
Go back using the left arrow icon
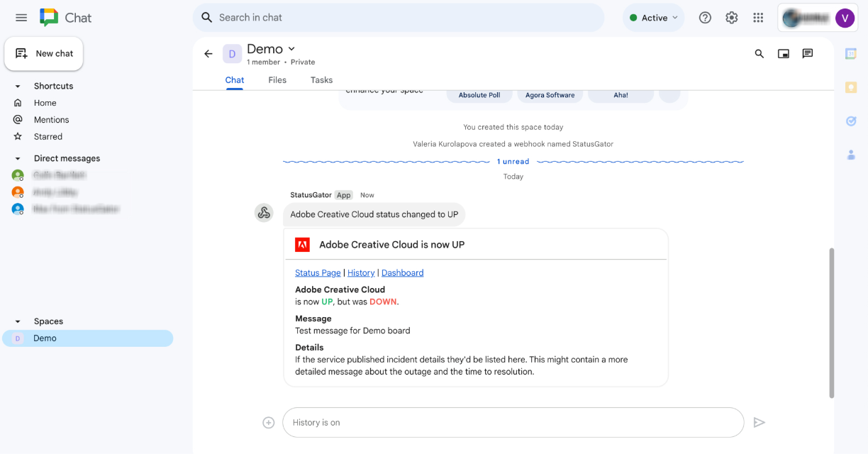[208, 53]
